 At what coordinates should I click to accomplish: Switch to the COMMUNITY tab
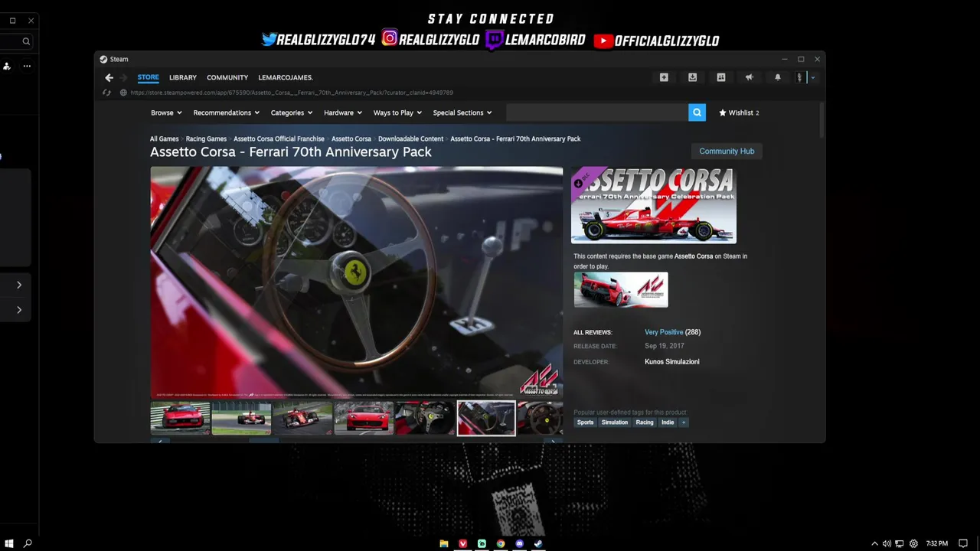tap(227, 77)
